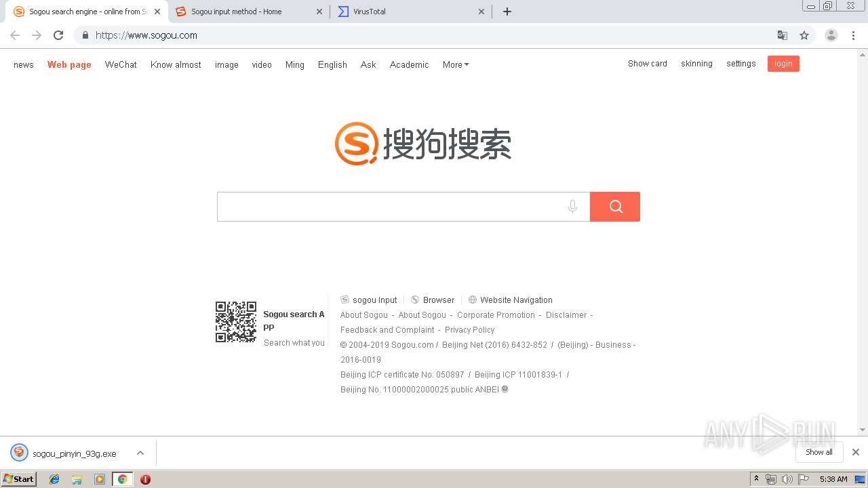
Task: Open Feedback and Complaint link
Action: (387, 330)
